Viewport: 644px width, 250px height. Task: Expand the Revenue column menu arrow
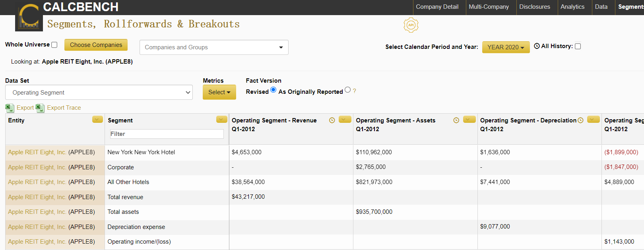pyautogui.click(x=345, y=119)
